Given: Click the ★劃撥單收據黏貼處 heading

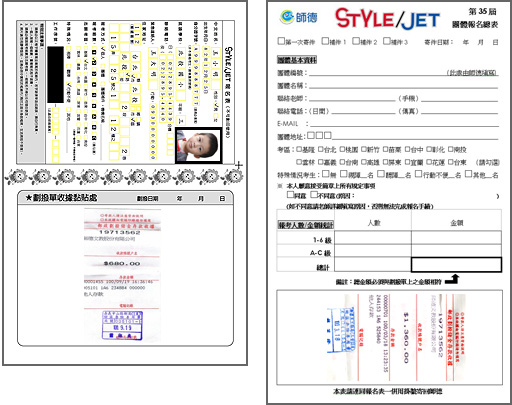Looking at the screenshot, I should pyautogui.click(x=61, y=198).
